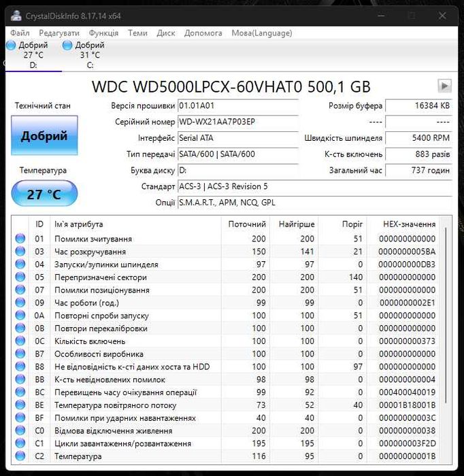464x476 pixels.
Task: Click the Поточний column header
Action: [247, 224]
